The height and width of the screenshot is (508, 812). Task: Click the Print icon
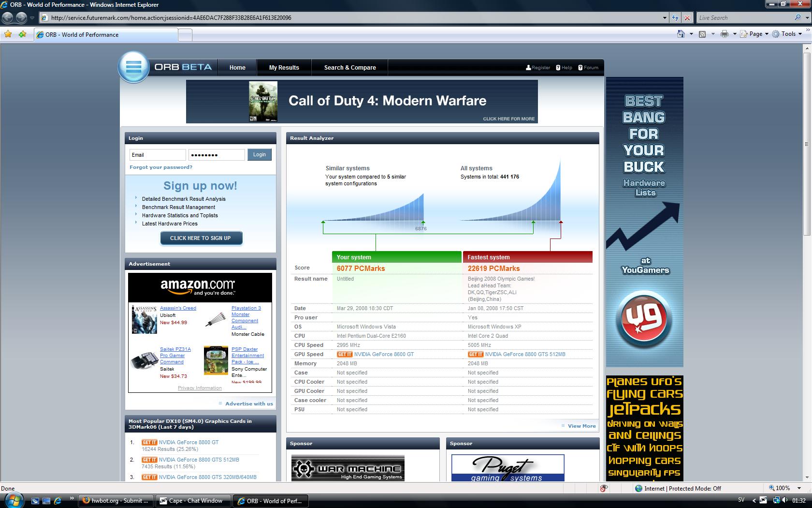725,34
